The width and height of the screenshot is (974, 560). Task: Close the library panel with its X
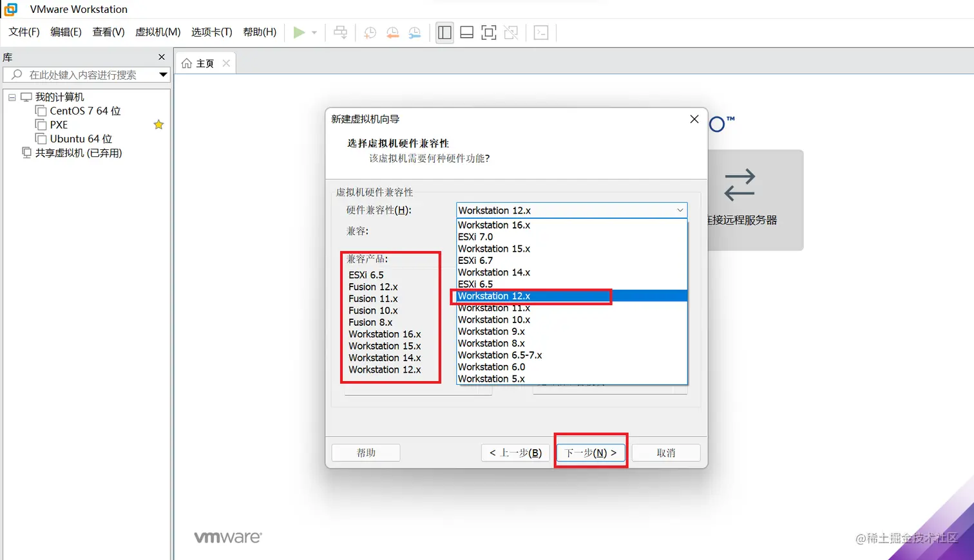click(x=162, y=57)
